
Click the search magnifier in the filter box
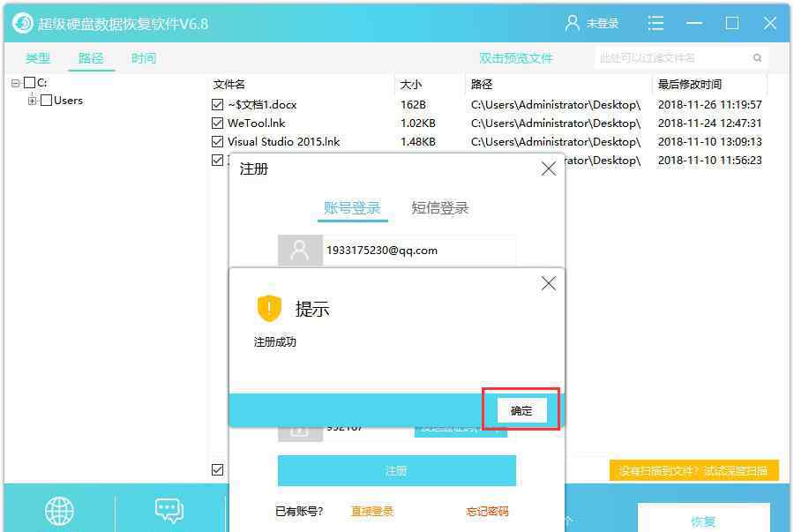point(757,58)
